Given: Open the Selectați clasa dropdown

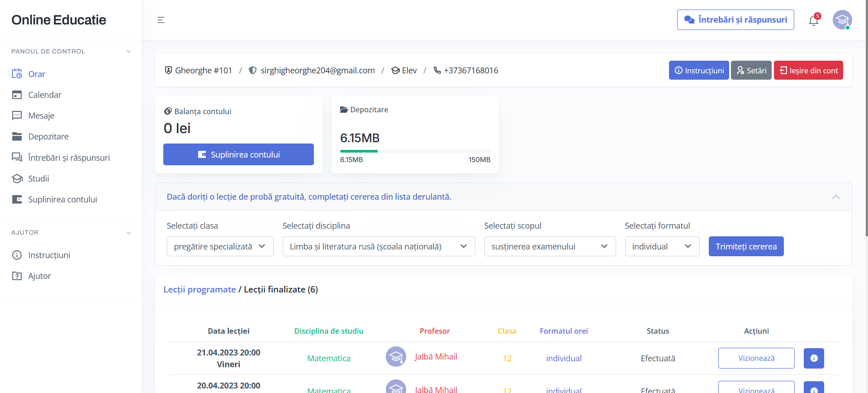Looking at the screenshot, I should pyautogui.click(x=220, y=246).
